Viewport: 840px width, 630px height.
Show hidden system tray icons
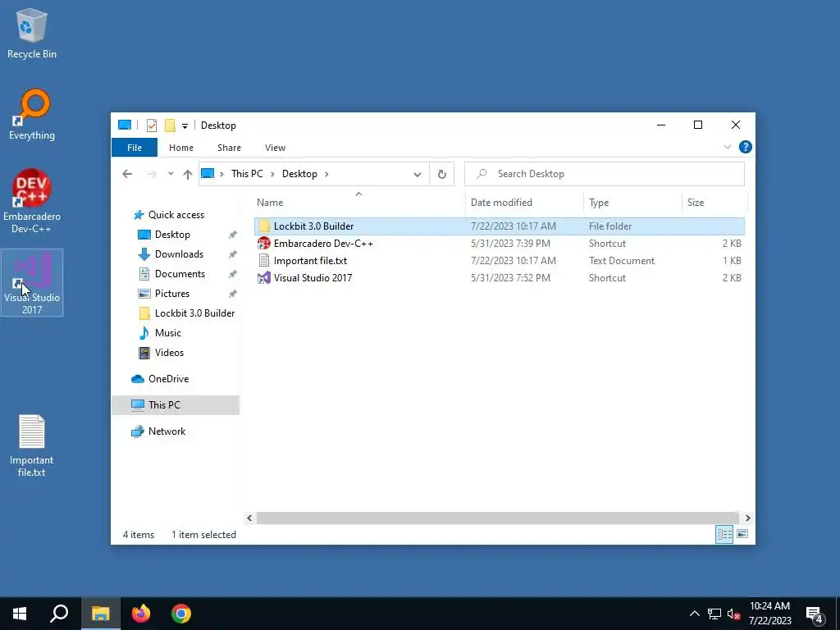coord(694,614)
